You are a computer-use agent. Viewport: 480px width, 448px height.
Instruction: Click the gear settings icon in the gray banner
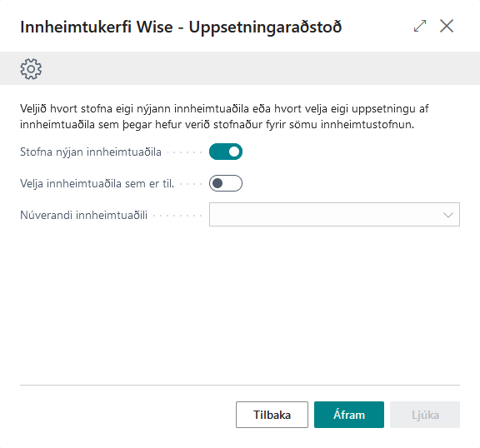point(31,69)
